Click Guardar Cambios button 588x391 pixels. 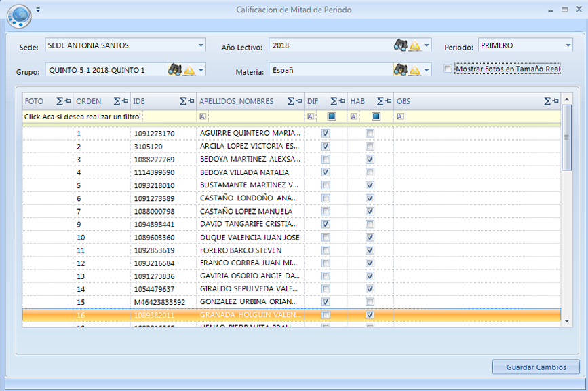pos(535,367)
